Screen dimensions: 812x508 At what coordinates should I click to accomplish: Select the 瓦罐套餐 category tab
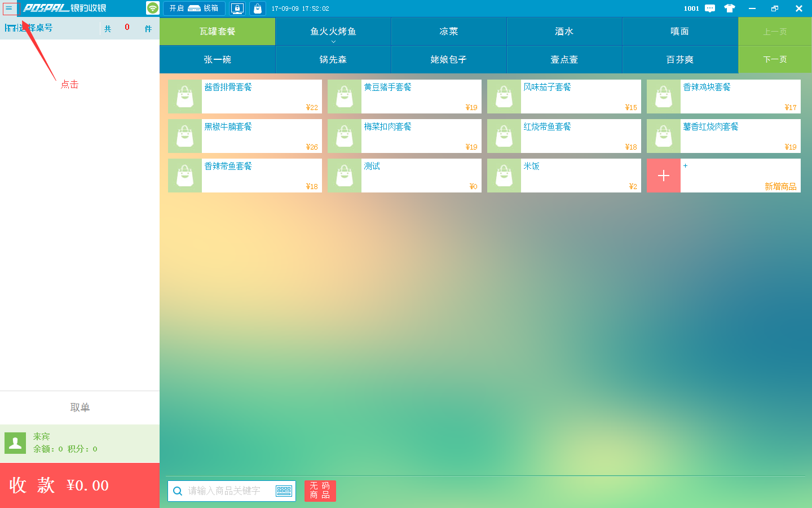coord(218,32)
